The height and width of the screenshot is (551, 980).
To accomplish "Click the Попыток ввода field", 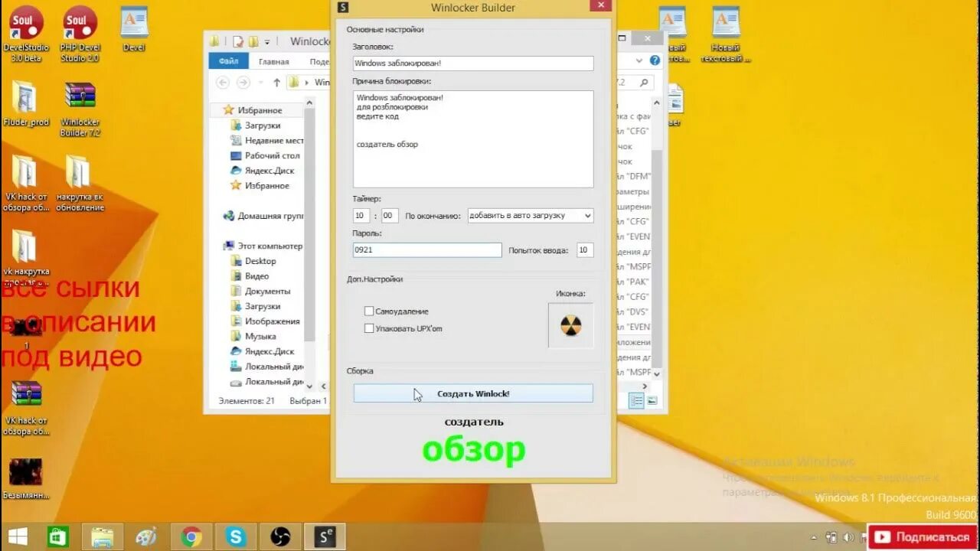I will [x=585, y=250].
